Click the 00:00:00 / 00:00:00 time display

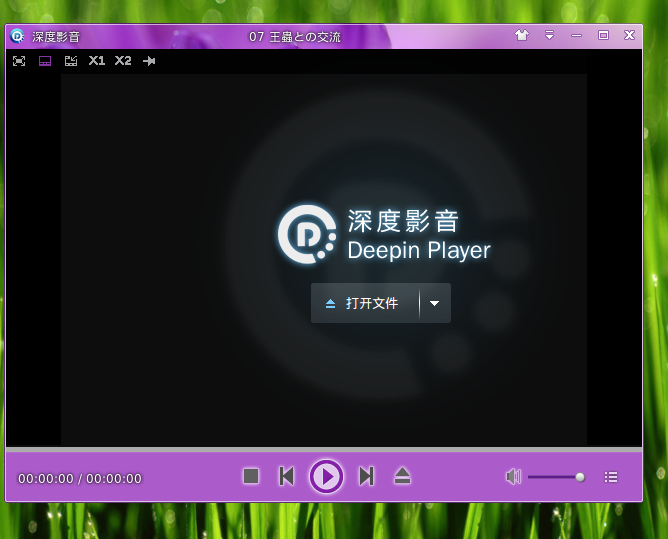80,478
